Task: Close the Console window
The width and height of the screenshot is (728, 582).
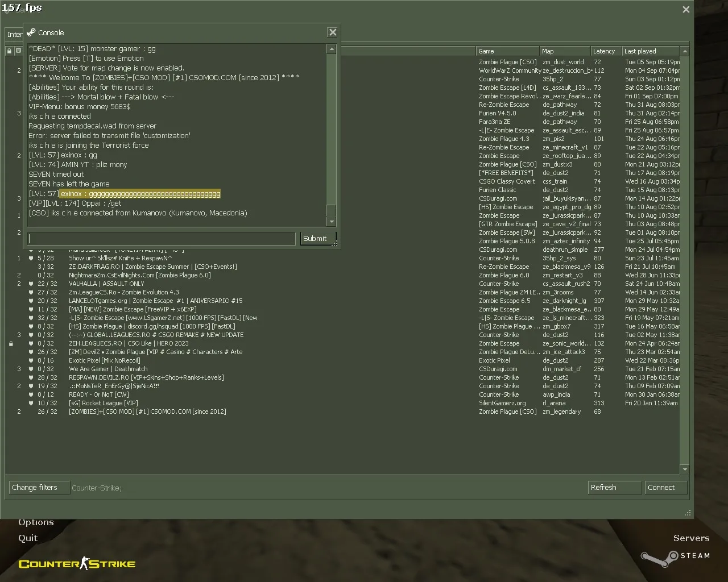Action: 333,32
